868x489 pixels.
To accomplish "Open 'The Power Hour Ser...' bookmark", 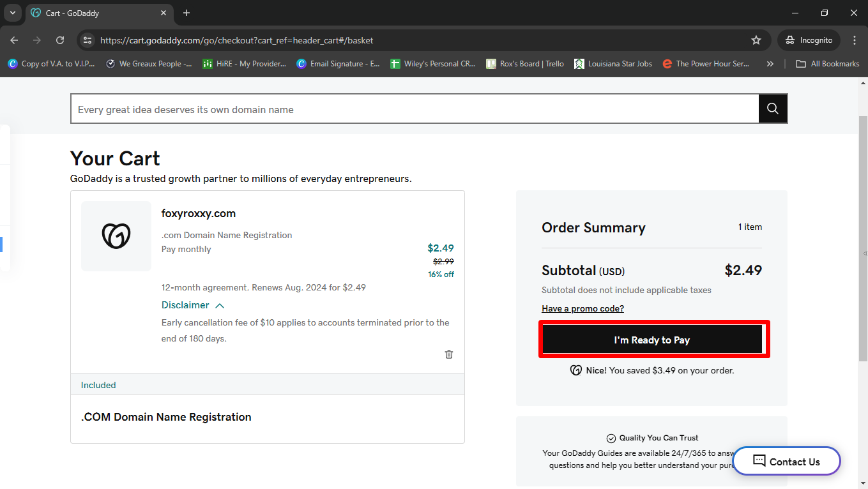I will (706, 64).
